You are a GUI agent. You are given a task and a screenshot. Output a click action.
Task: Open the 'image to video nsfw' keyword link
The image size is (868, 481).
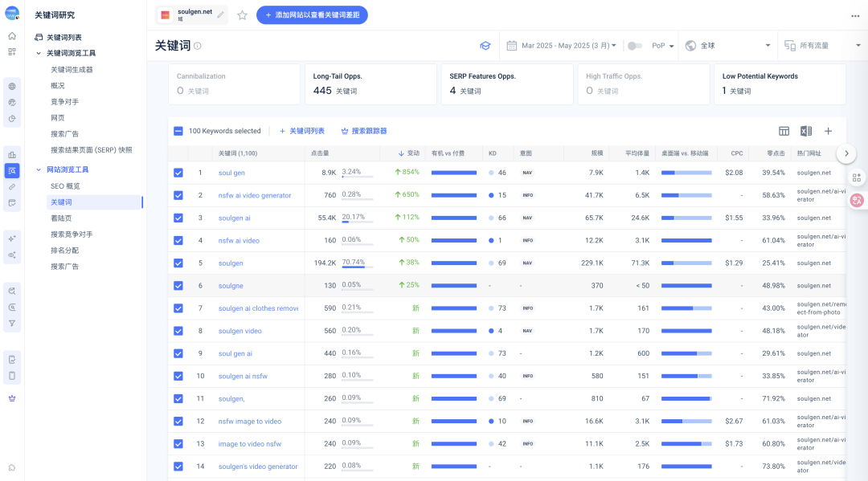click(250, 444)
